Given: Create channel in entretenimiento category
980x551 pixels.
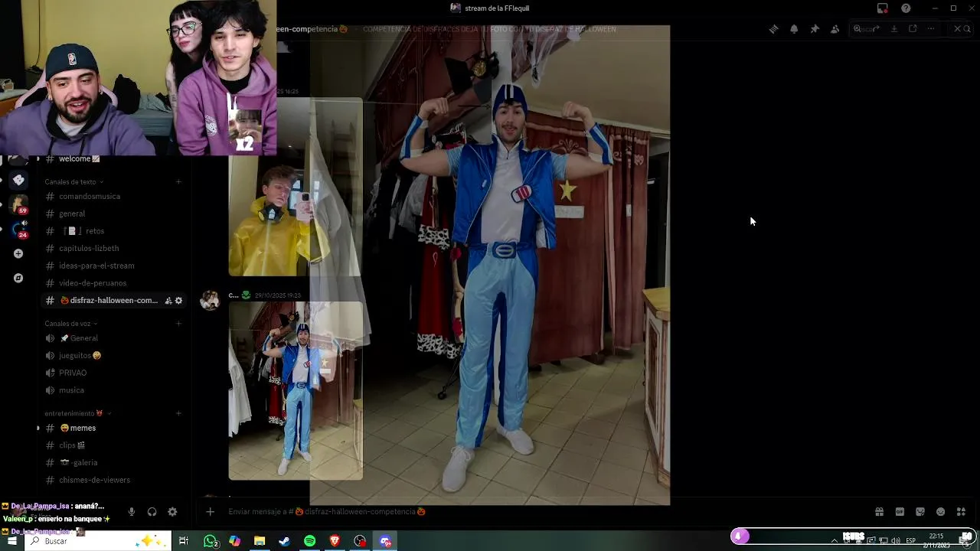Looking at the screenshot, I should tap(178, 413).
